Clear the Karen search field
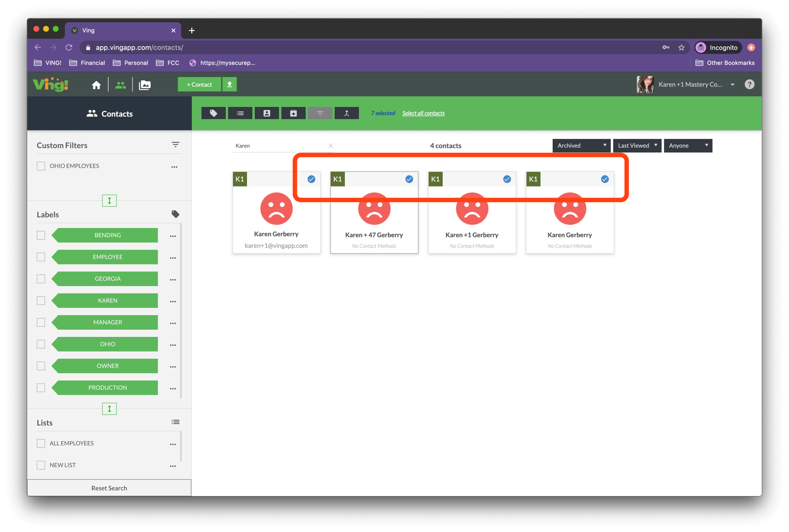The width and height of the screenshot is (789, 532). (x=331, y=146)
